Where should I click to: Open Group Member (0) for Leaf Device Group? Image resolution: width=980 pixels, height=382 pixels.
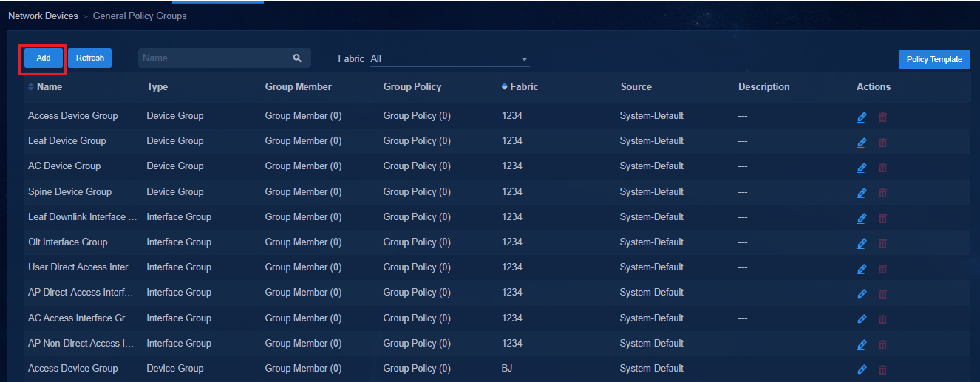click(303, 140)
